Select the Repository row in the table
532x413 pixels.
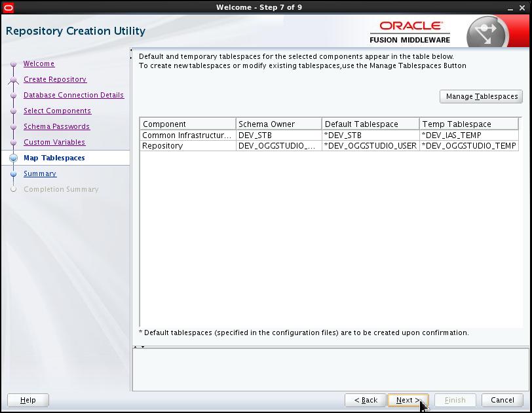click(x=188, y=145)
